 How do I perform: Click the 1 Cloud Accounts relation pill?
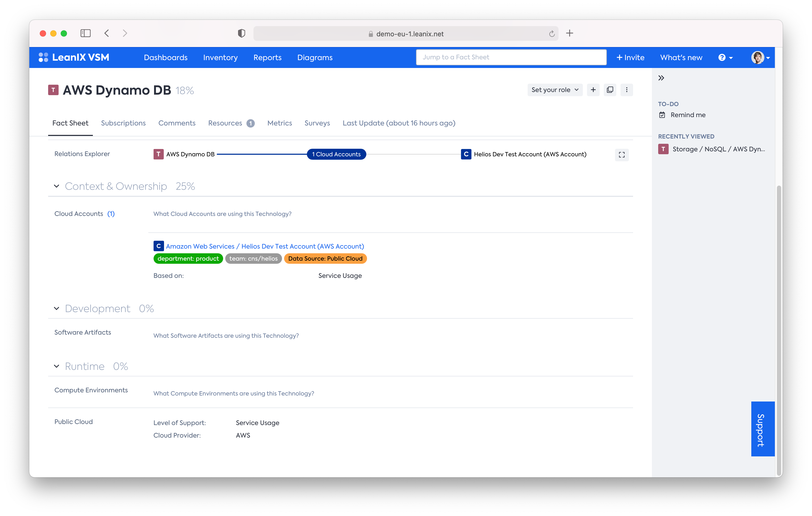336,154
